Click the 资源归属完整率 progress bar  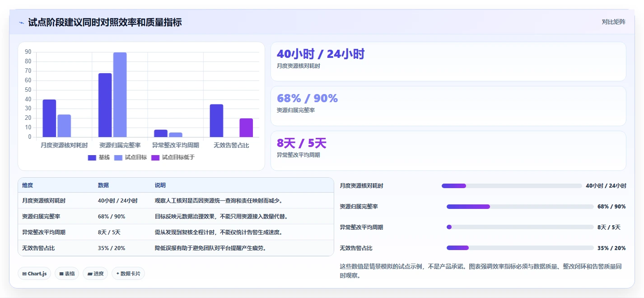(x=520, y=207)
